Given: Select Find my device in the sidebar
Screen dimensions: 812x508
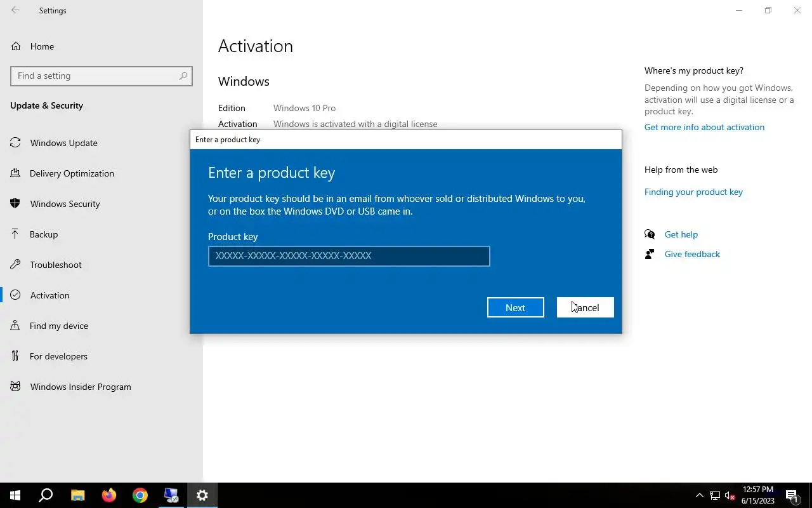Looking at the screenshot, I should (101, 326).
